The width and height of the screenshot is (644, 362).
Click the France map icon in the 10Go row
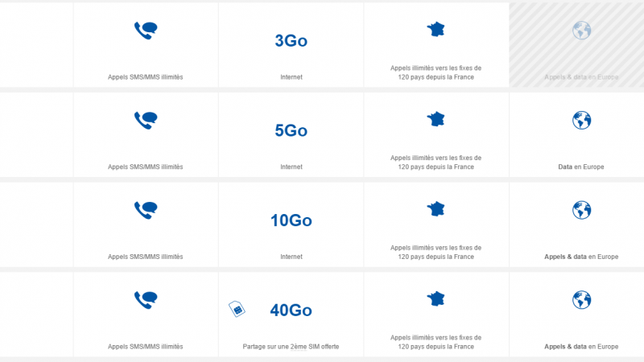[x=436, y=209]
